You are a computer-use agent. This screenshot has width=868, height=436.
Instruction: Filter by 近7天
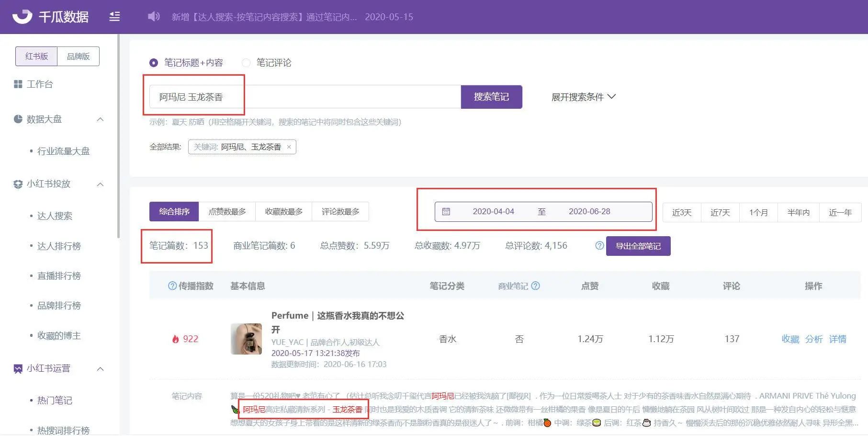(x=720, y=212)
